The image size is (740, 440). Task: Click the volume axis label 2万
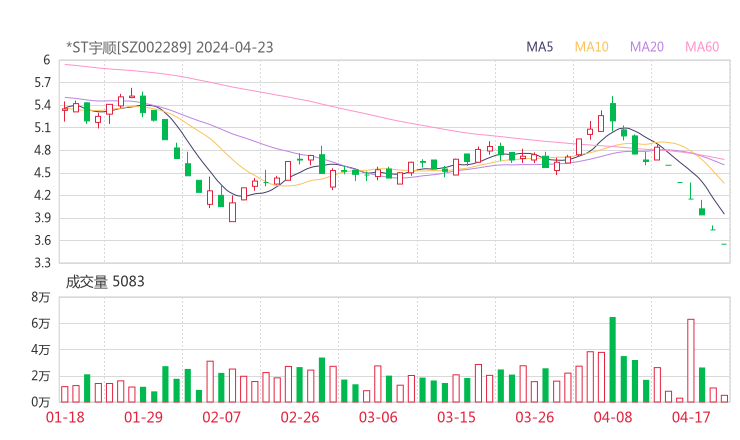(x=41, y=376)
